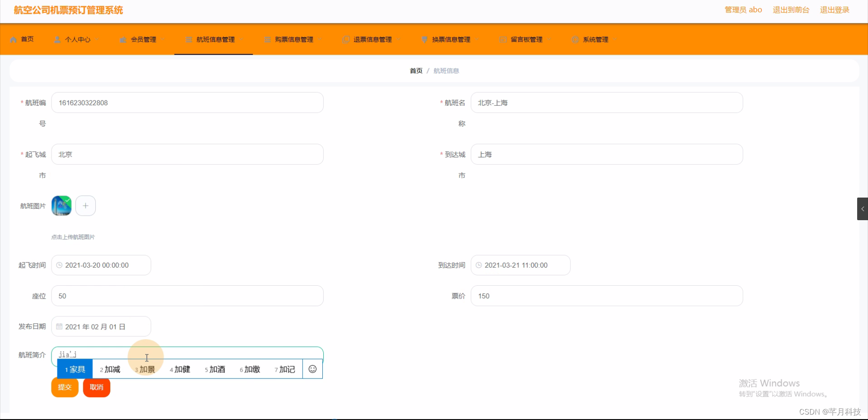Click the icon beside 换票信息管理
This screenshot has height=420, width=868.
425,39
